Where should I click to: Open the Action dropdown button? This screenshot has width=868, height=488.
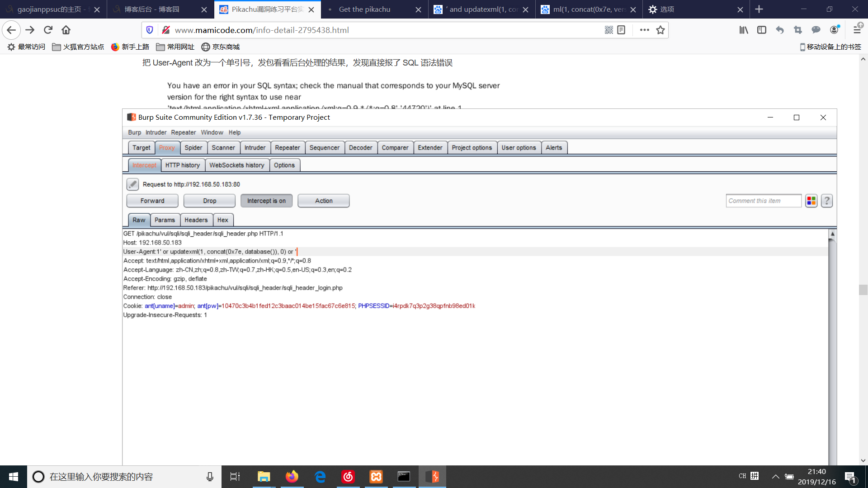323,201
